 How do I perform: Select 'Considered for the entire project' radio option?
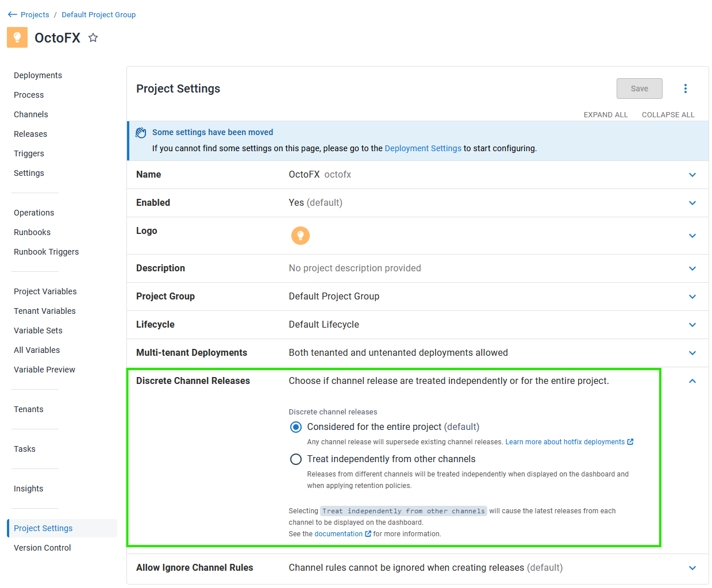pos(296,427)
